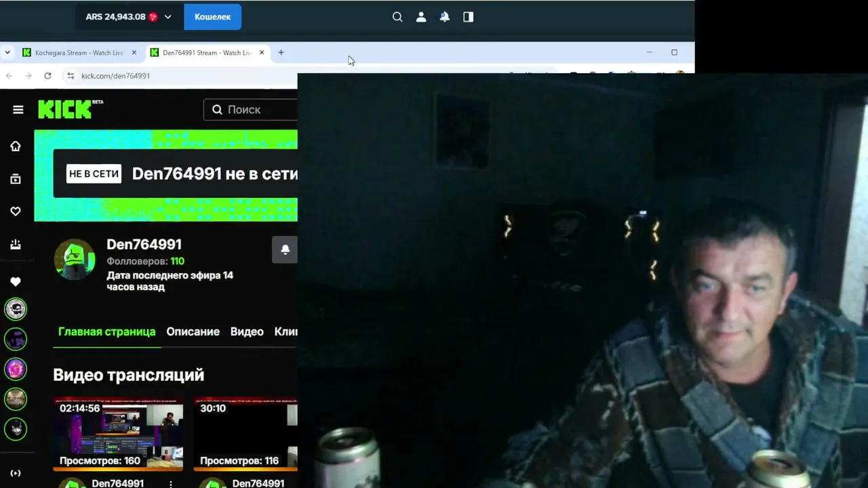Click the blue Кошелек button
This screenshot has height=488, width=868.
[x=212, y=17]
